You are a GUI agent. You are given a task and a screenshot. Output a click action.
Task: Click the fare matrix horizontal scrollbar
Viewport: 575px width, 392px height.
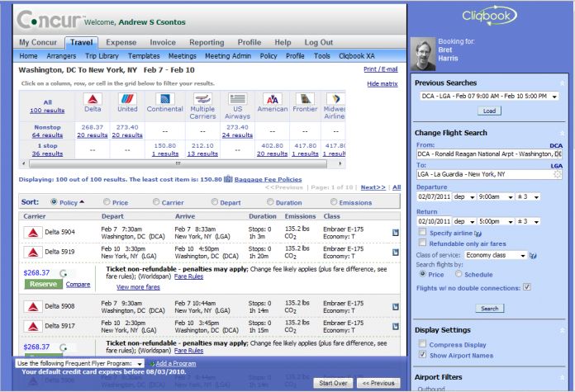(x=178, y=163)
